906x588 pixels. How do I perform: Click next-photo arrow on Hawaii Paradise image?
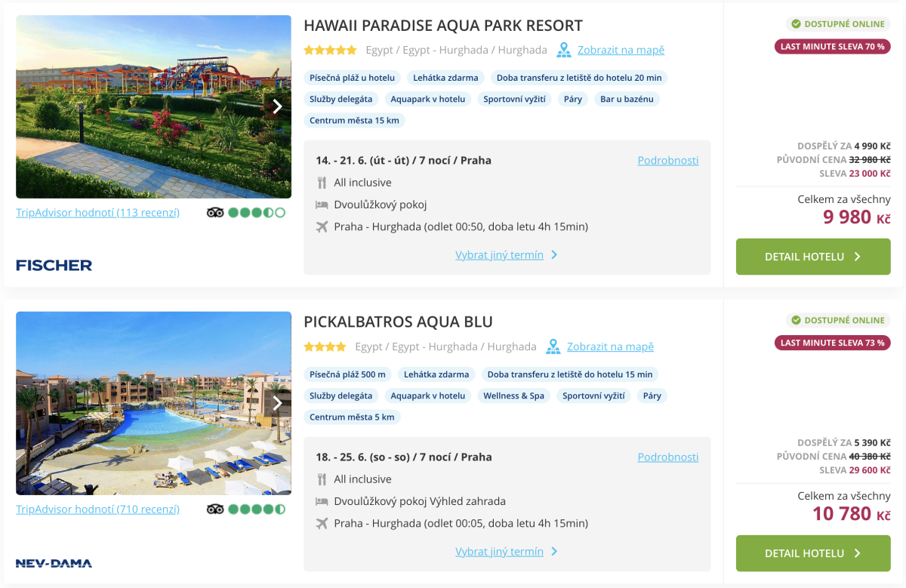click(x=277, y=106)
